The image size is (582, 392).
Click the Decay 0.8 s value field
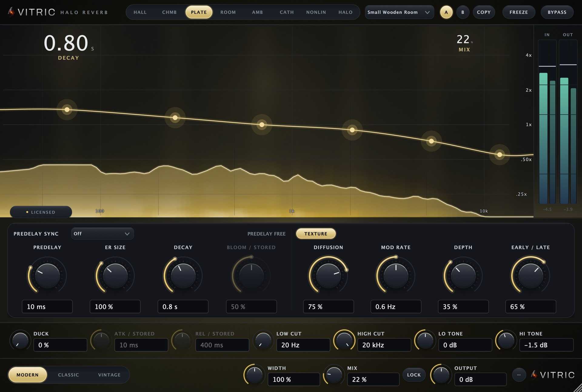(183, 307)
